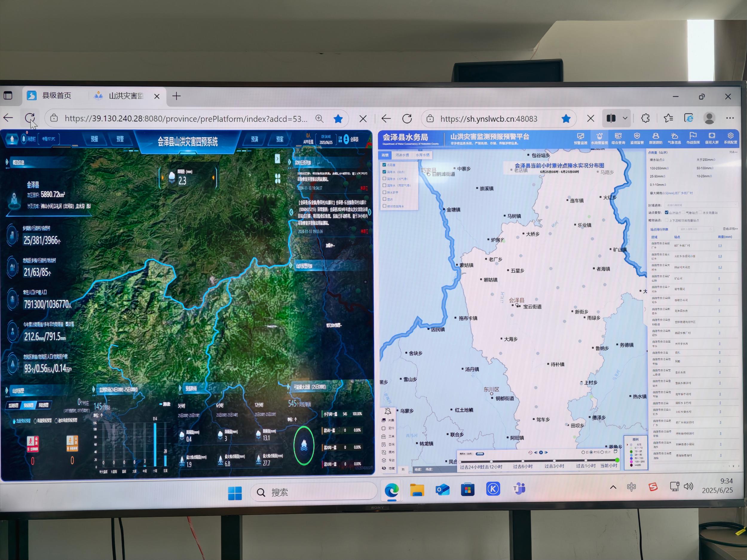Expand 预报降雨 panel arrow
This screenshot has height=560, width=747.
[180, 389]
